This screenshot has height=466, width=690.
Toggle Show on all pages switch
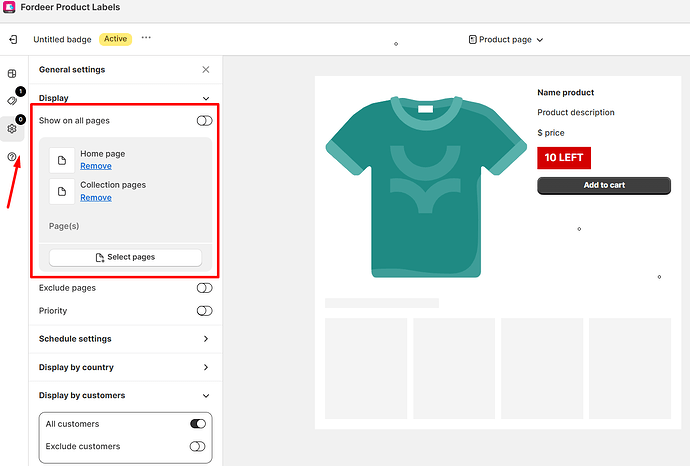pyautogui.click(x=205, y=121)
